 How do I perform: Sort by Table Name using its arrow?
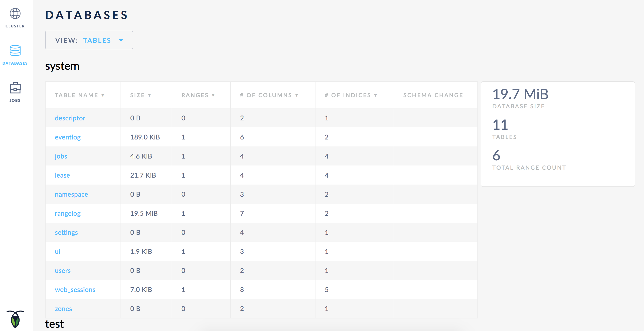(x=103, y=95)
